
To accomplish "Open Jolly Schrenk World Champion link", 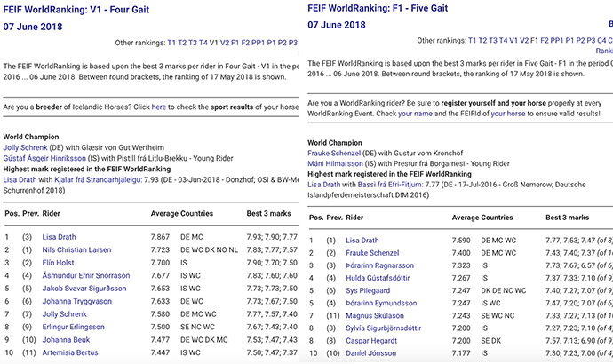I will [x=30, y=146].
